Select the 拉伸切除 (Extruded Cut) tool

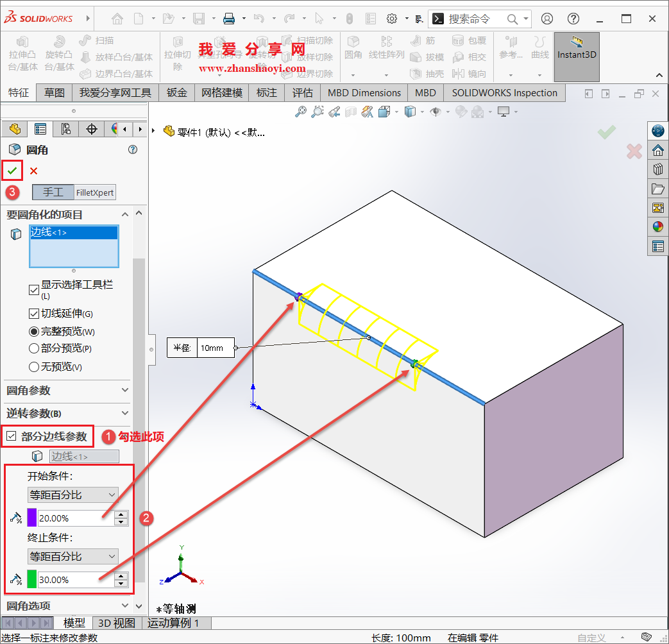click(x=178, y=51)
